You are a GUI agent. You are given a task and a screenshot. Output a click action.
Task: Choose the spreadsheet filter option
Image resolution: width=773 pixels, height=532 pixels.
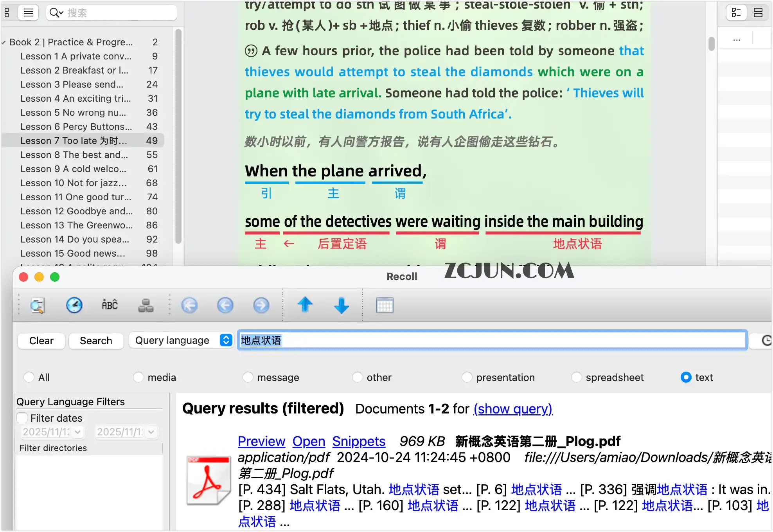576,377
